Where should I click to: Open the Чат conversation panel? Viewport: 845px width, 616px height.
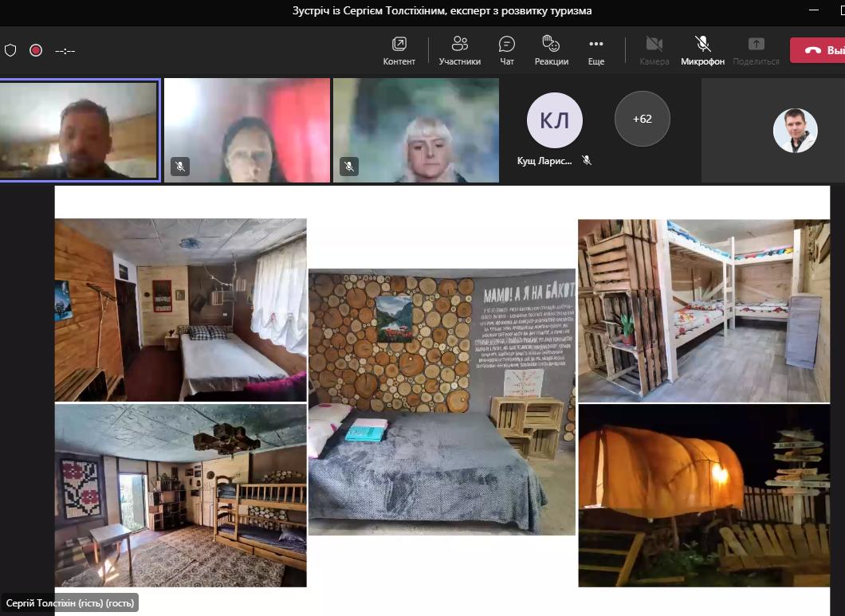[x=507, y=50]
